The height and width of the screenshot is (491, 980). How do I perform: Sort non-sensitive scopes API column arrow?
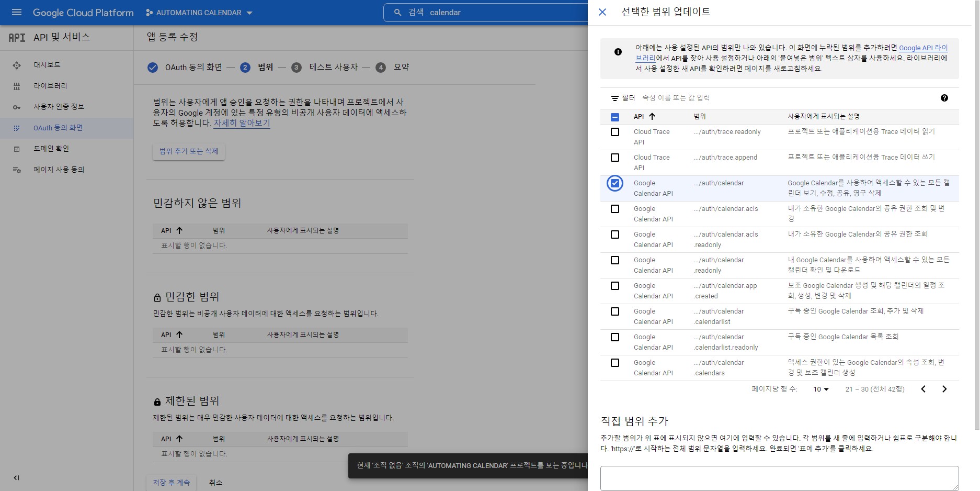point(179,230)
